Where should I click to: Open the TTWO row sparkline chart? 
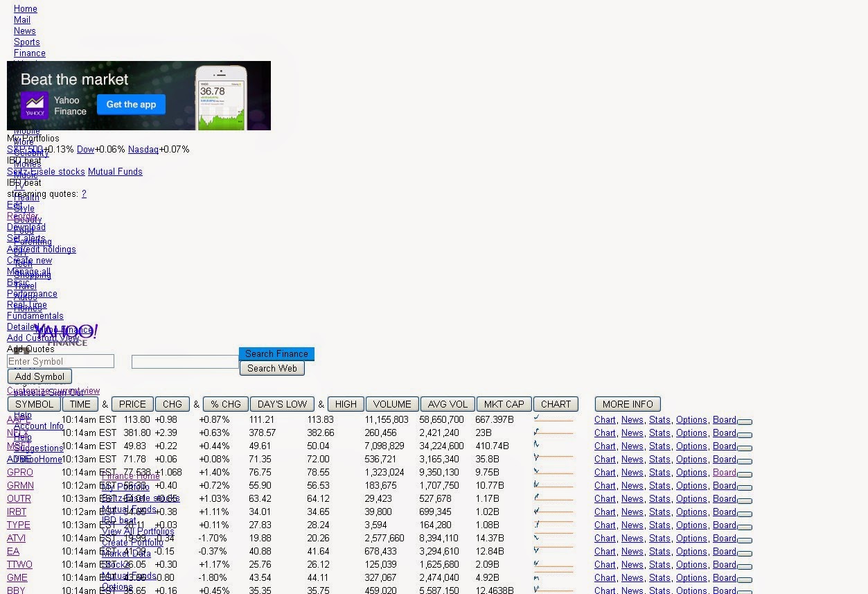[553, 564]
